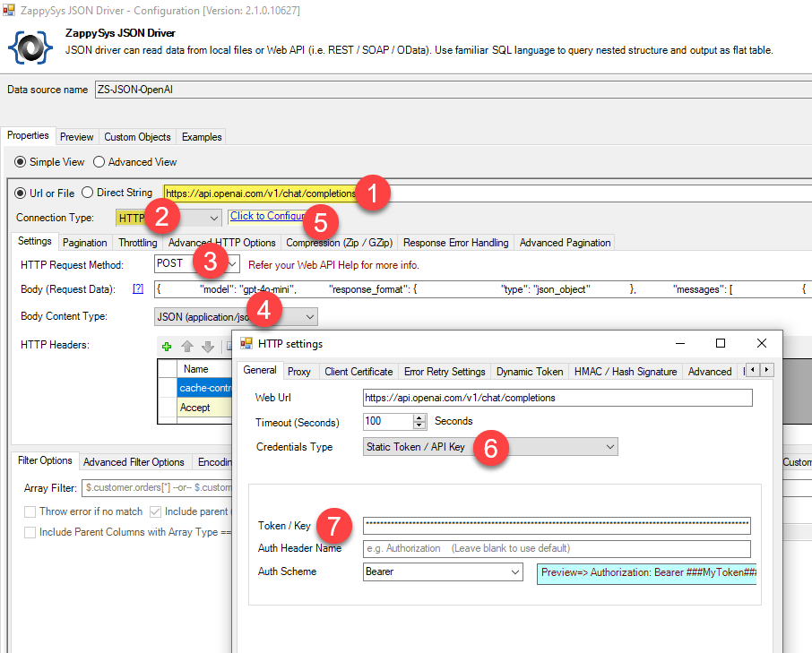Open the Advanced Filter Options tab
This screenshot has height=653, width=812.
click(x=134, y=462)
